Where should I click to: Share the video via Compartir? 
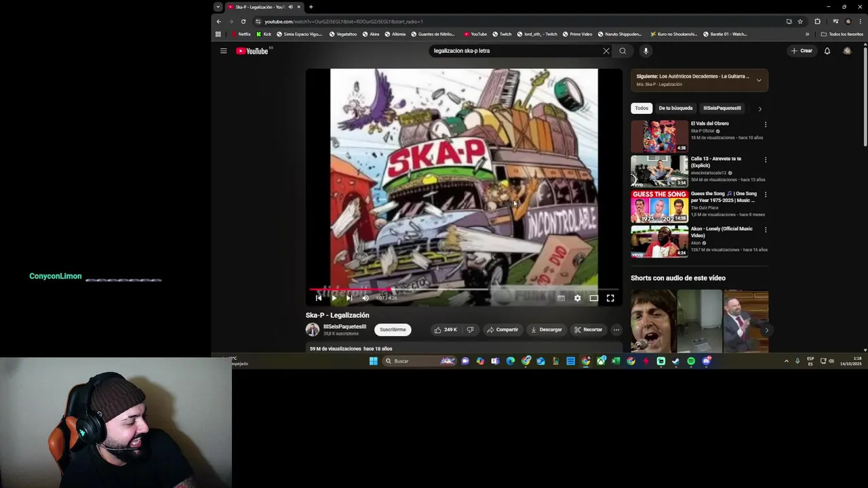click(x=502, y=330)
